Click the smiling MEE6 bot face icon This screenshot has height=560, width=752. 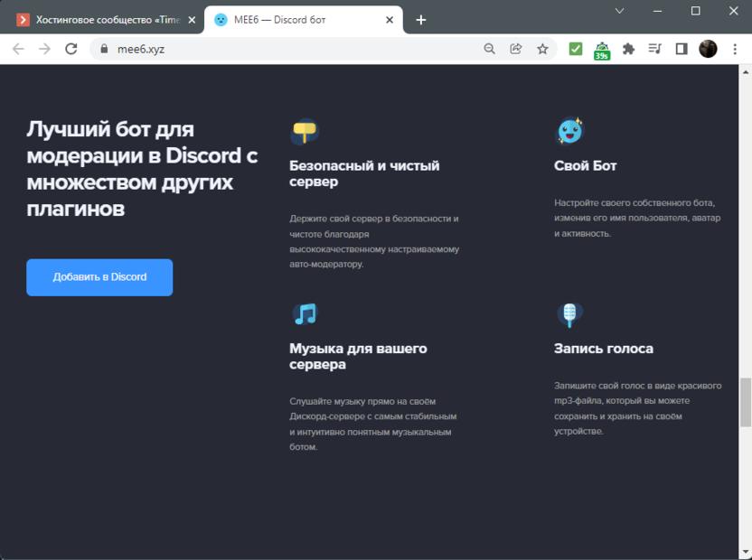click(x=569, y=131)
